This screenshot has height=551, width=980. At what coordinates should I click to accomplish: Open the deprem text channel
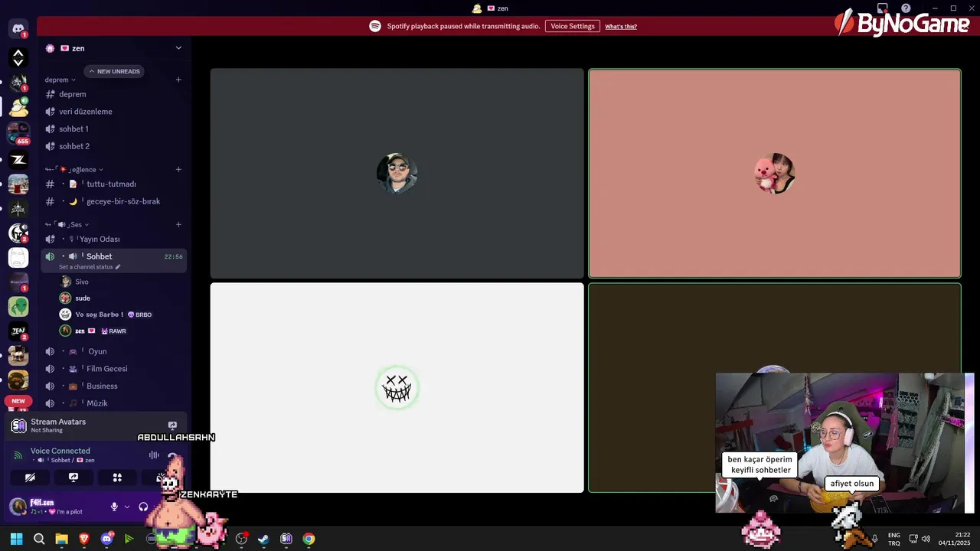[113, 94]
